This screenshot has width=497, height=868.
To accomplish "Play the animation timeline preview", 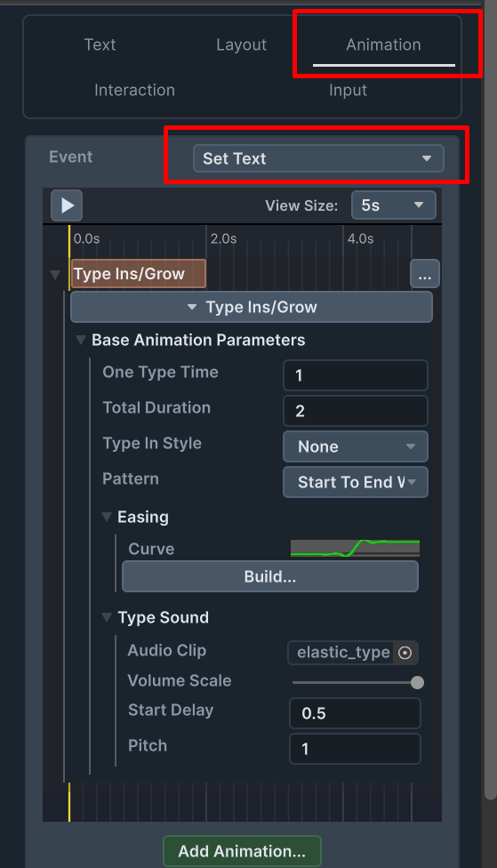I will 67,205.
